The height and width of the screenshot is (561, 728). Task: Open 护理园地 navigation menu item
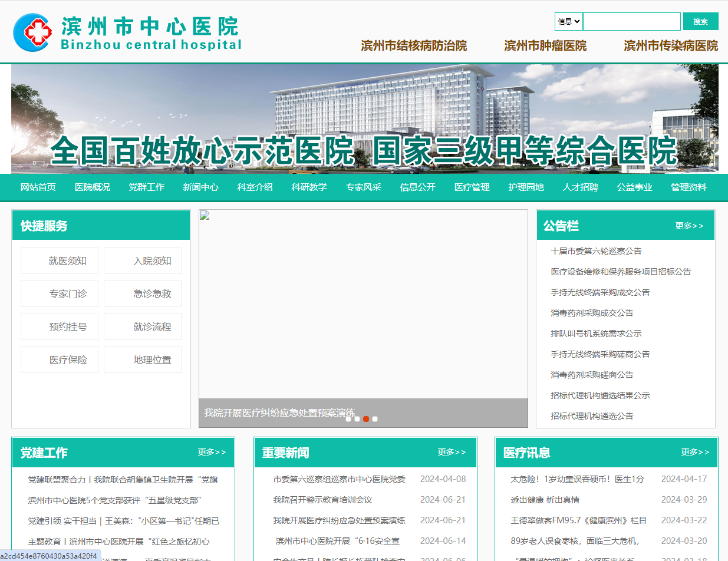pos(526,187)
